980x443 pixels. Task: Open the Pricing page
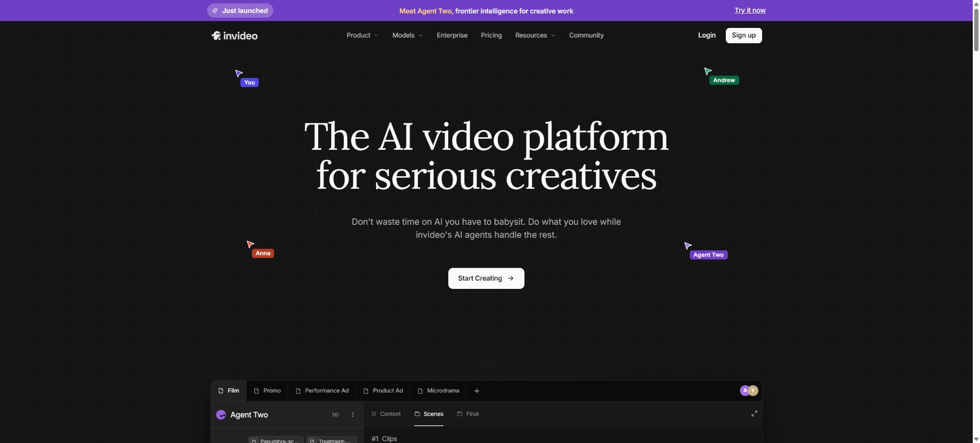(x=491, y=35)
